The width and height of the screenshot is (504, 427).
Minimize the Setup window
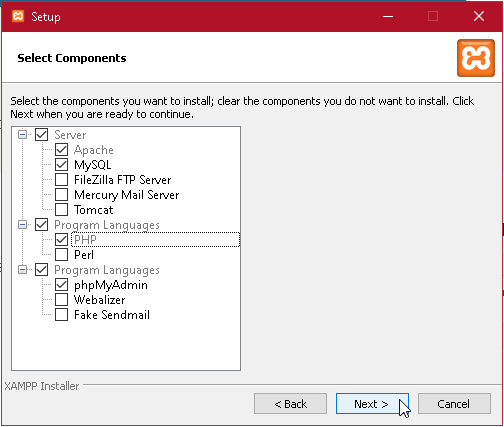pos(388,16)
